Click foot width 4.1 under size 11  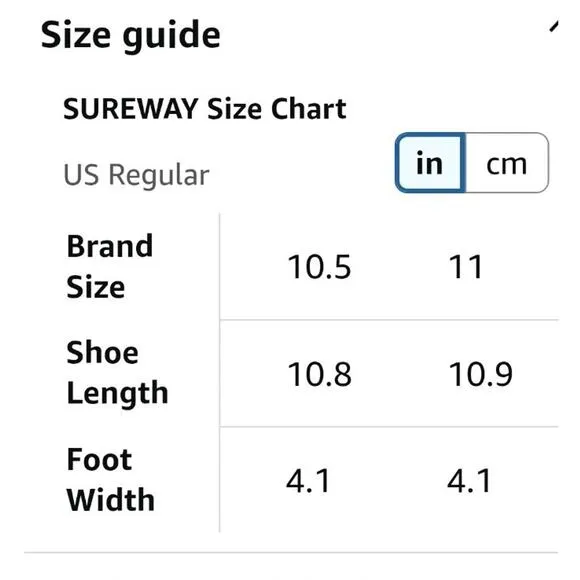[x=469, y=481]
